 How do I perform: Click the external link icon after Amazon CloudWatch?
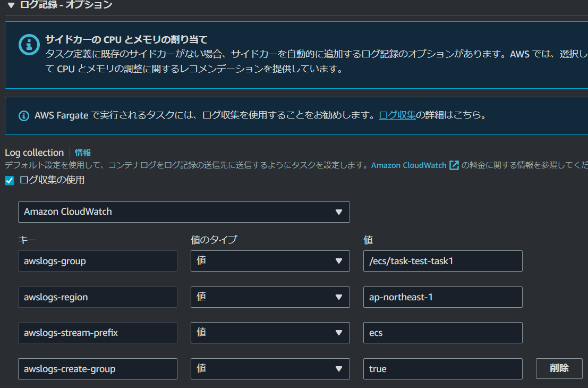[x=454, y=165]
